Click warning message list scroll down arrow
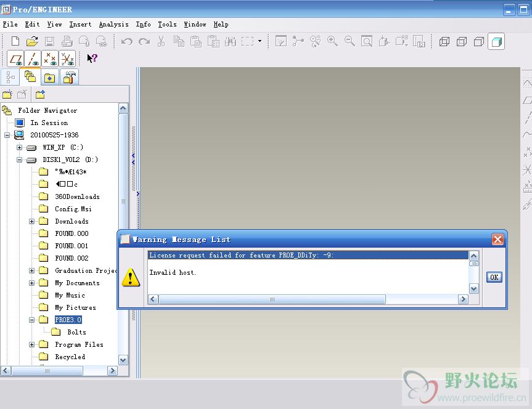The height and width of the screenshot is (409, 532). point(473,289)
